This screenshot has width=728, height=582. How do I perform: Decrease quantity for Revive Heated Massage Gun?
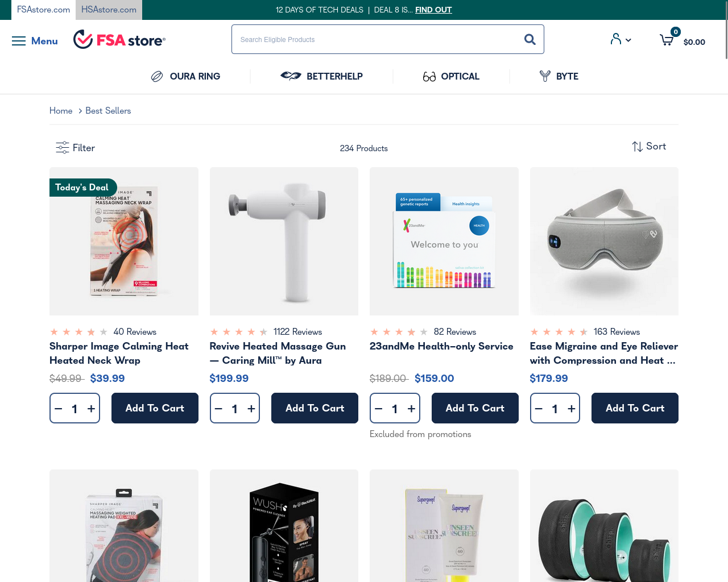pyautogui.click(x=218, y=409)
